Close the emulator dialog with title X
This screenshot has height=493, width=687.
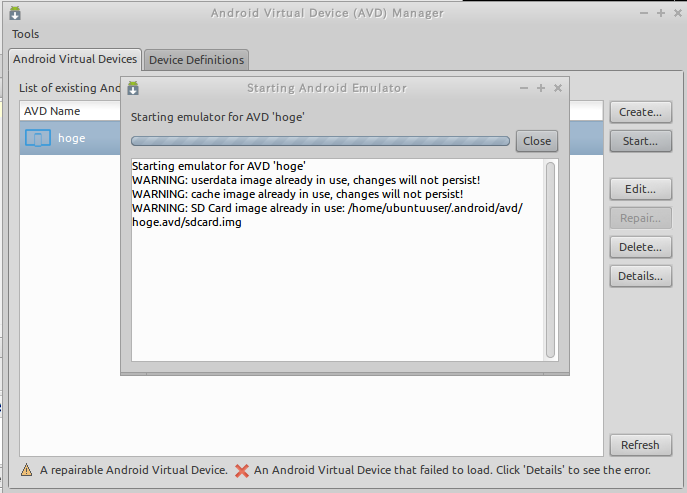[x=558, y=88]
